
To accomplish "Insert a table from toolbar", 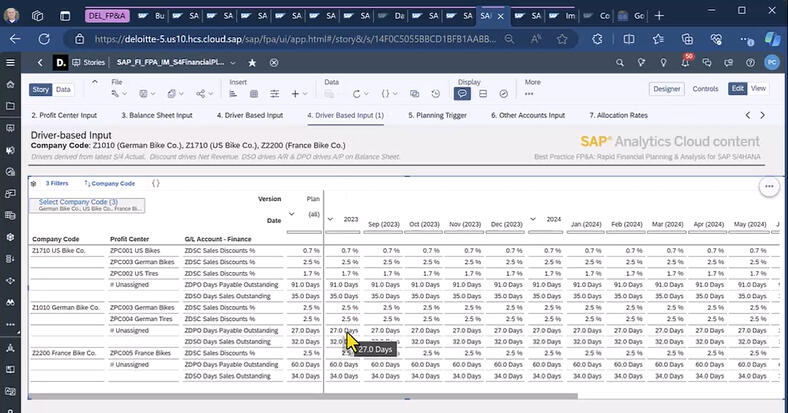I will [254, 94].
